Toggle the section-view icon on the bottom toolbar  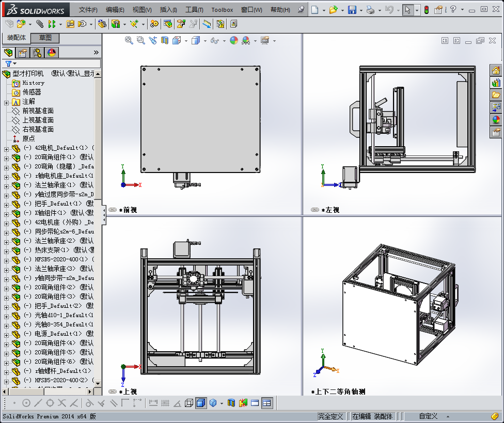pos(231,403)
